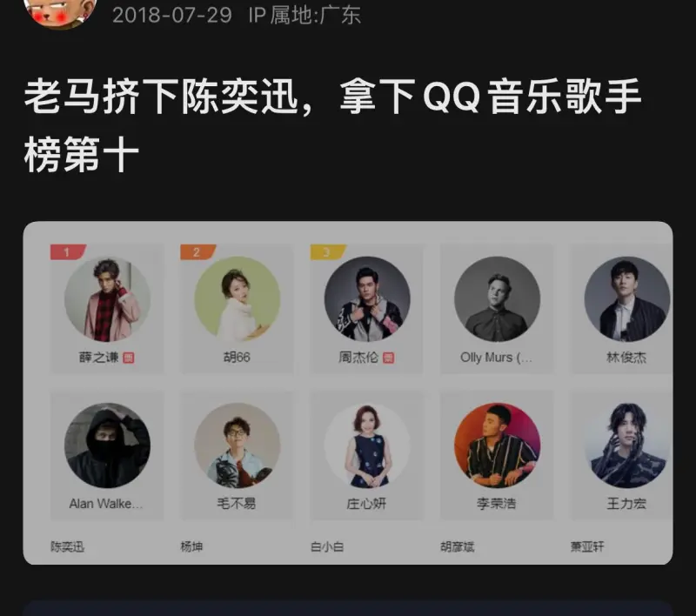696x616 pixels.
Task: Tap 李荣浩's orange background photo
Action: (x=497, y=445)
